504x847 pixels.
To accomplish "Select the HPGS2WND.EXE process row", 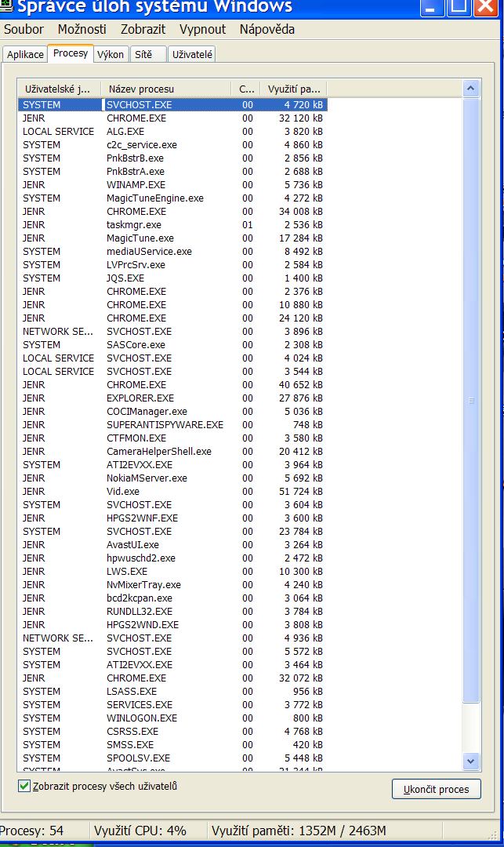I will click(x=172, y=624).
